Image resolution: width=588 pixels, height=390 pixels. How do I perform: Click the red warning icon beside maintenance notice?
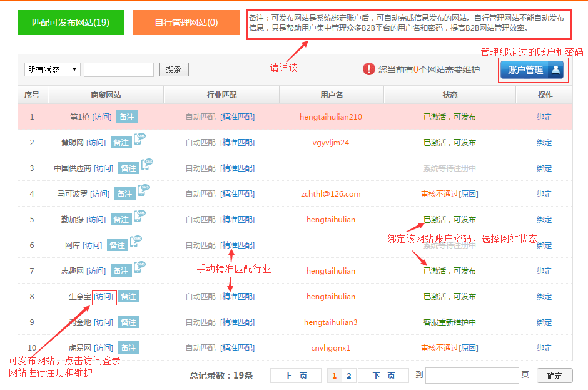point(369,69)
